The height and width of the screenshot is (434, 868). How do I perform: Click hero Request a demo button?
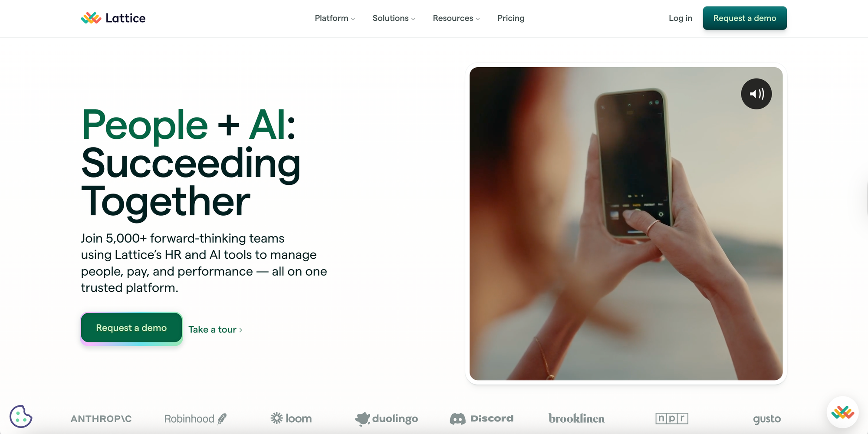132,328
